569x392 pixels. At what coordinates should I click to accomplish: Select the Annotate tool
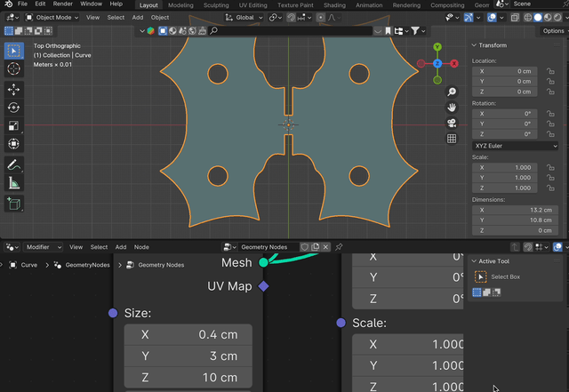click(14, 164)
